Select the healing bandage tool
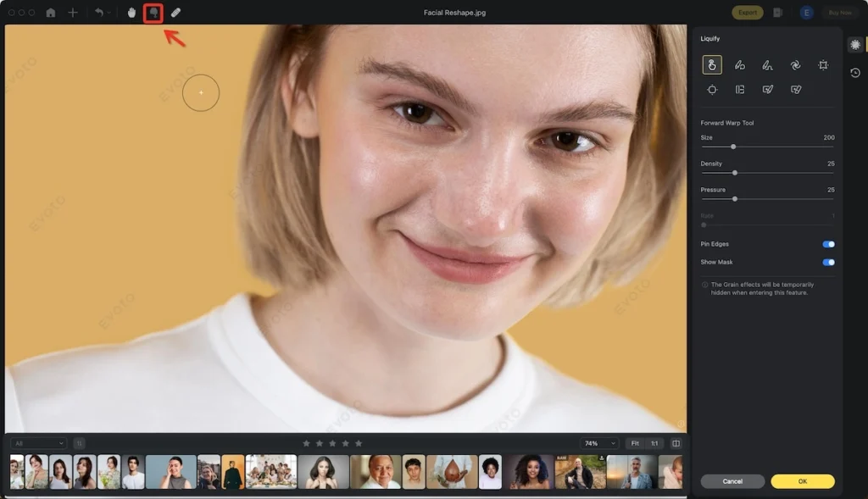This screenshot has height=499, width=868. tap(175, 12)
